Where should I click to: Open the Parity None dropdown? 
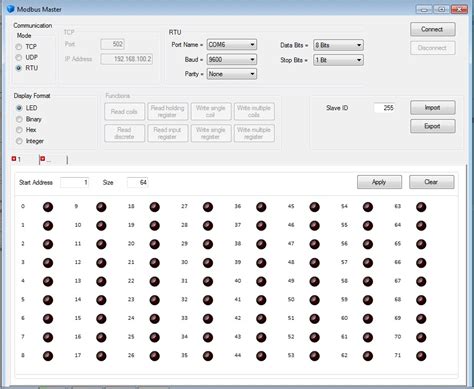[232, 74]
